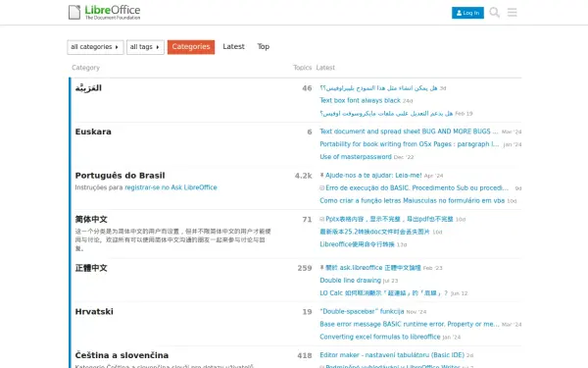
Task: Click the LibreOffice logo
Action: (x=104, y=13)
